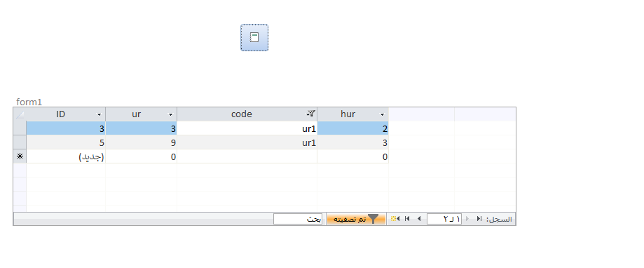The image size is (644, 268).
Task: Click the form command button above form1
Action: coord(254,37)
